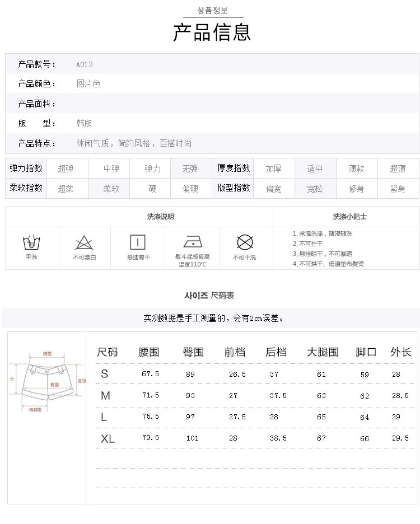This screenshot has width=420, height=524.
Task: Click the 洗涤说明 section header
Action: point(161,217)
